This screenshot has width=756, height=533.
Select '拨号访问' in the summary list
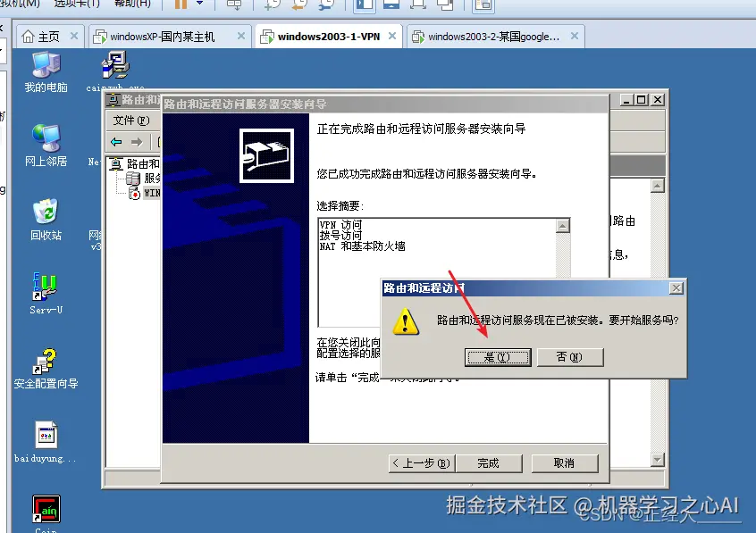click(x=340, y=235)
